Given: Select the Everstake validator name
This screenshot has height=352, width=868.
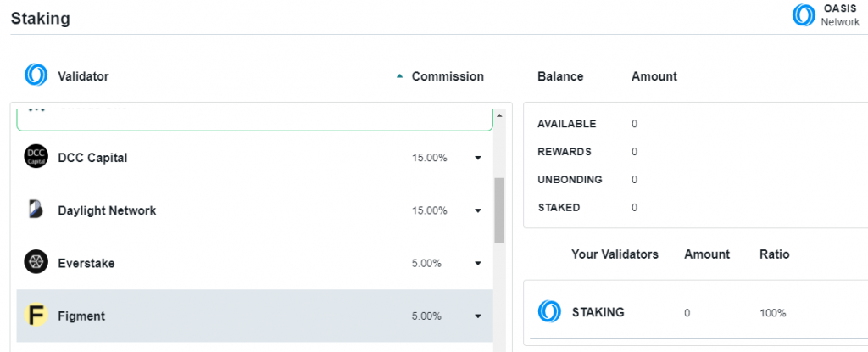Looking at the screenshot, I should pos(86,263).
